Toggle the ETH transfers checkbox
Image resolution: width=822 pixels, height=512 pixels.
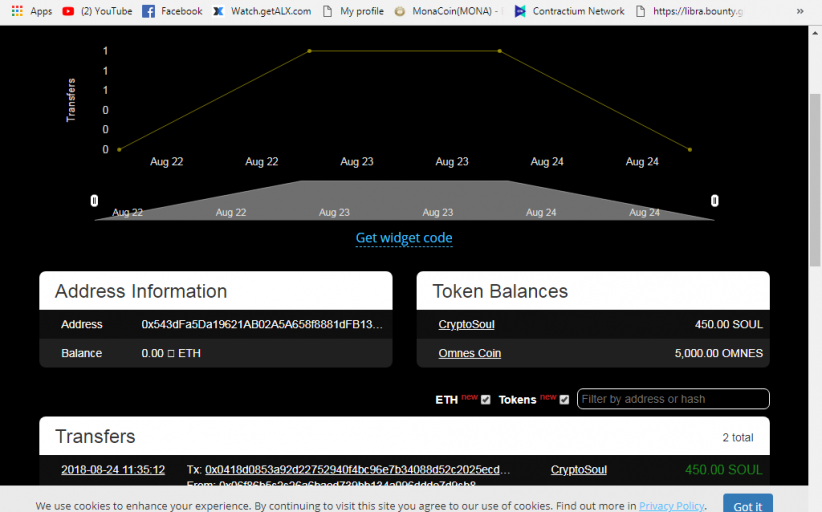click(x=486, y=400)
